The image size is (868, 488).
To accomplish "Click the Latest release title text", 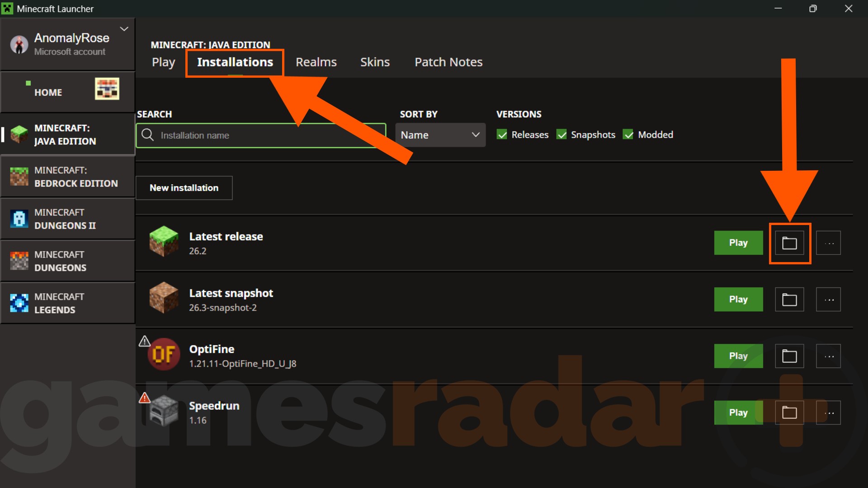I will (x=226, y=236).
